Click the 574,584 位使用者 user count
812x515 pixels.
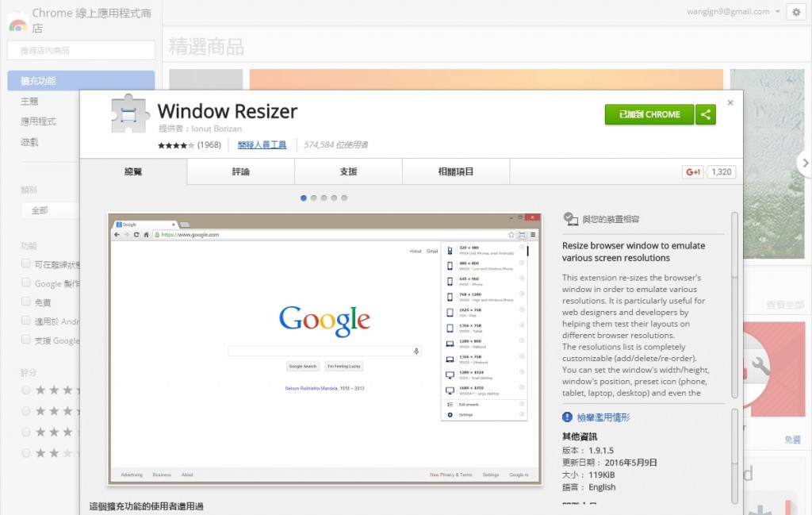coord(335,145)
